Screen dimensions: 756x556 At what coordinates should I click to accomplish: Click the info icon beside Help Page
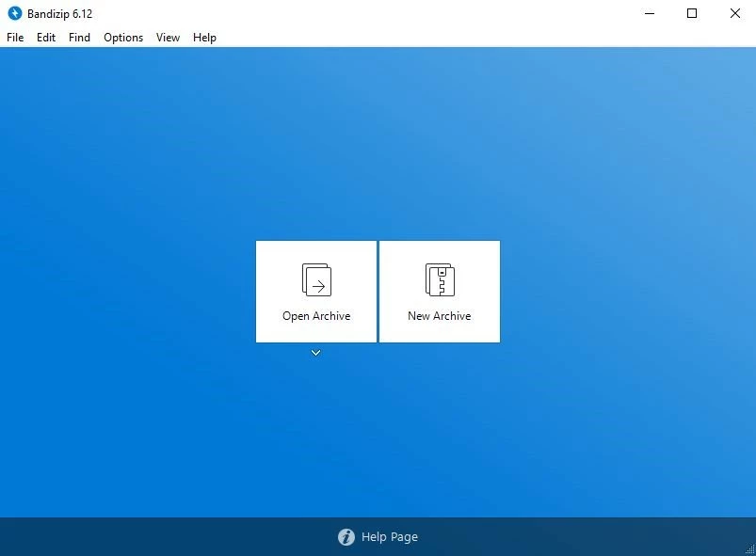[346, 537]
